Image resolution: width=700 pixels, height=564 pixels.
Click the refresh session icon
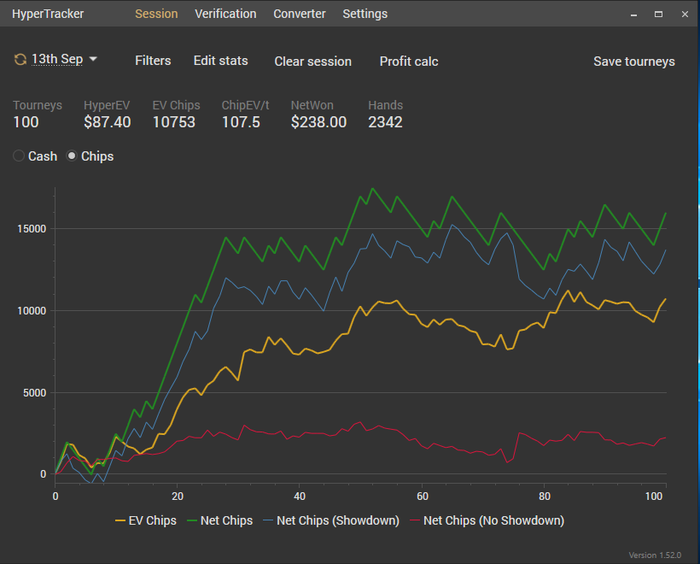[20, 60]
